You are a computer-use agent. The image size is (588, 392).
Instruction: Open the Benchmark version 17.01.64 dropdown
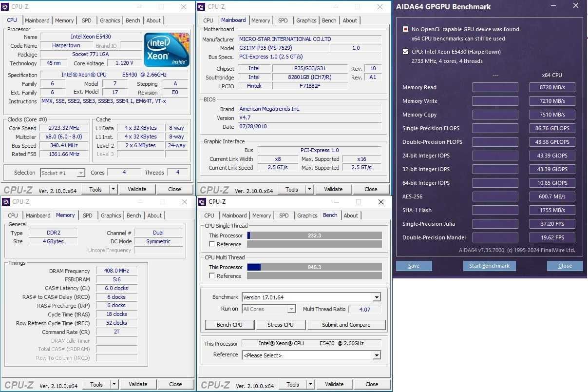coord(377,297)
